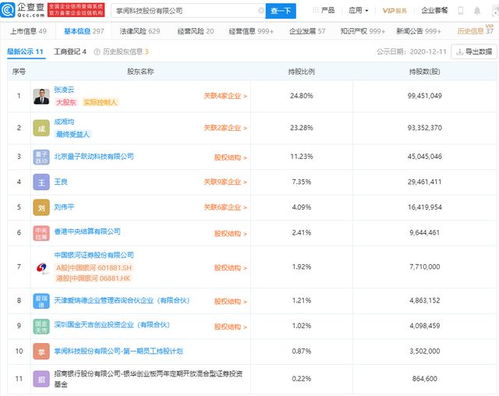Image resolution: width=499 pixels, height=396 pixels.
Task: Open the 香港中央结算有限公司 company link
Action: click(x=87, y=231)
